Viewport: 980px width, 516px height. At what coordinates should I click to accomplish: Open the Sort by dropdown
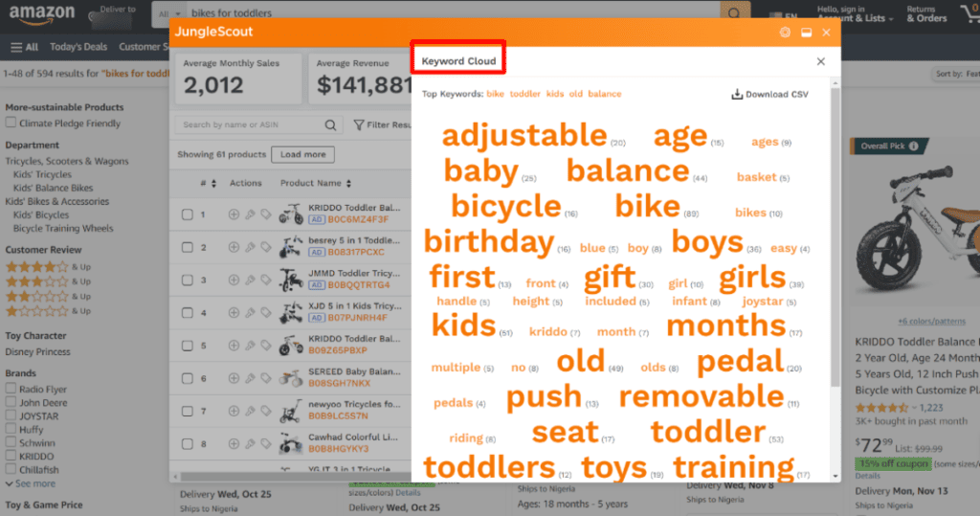956,74
